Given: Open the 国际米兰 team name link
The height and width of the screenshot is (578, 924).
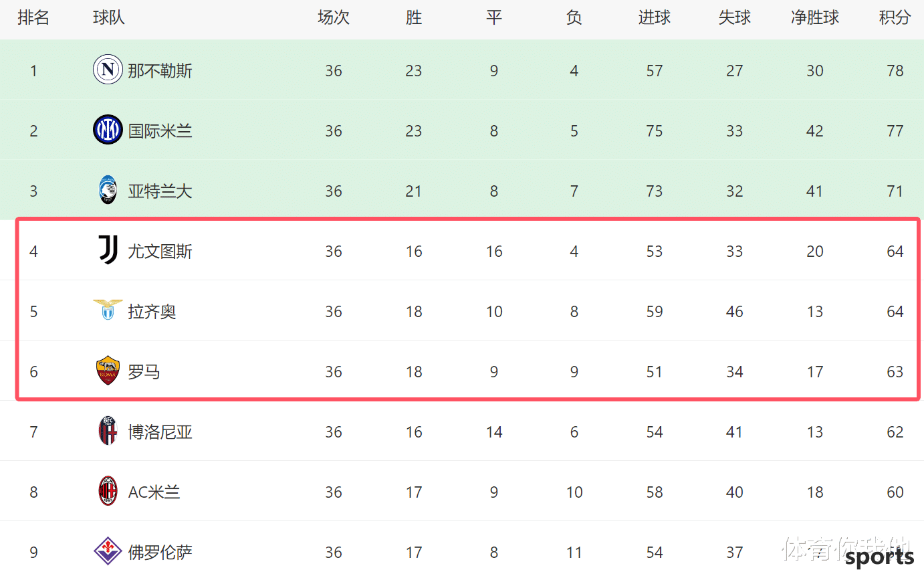Looking at the screenshot, I should (160, 131).
